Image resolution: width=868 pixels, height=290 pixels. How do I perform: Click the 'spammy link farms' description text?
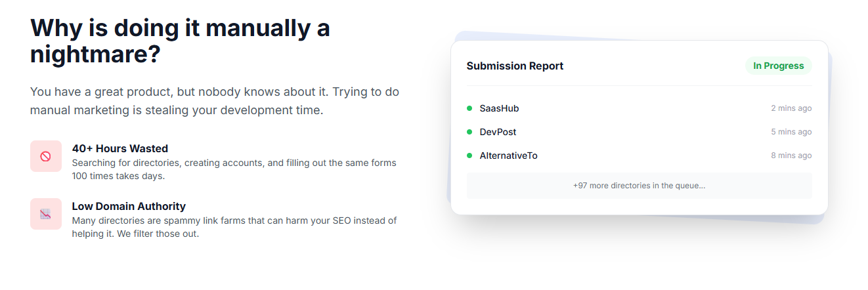pos(234,227)
